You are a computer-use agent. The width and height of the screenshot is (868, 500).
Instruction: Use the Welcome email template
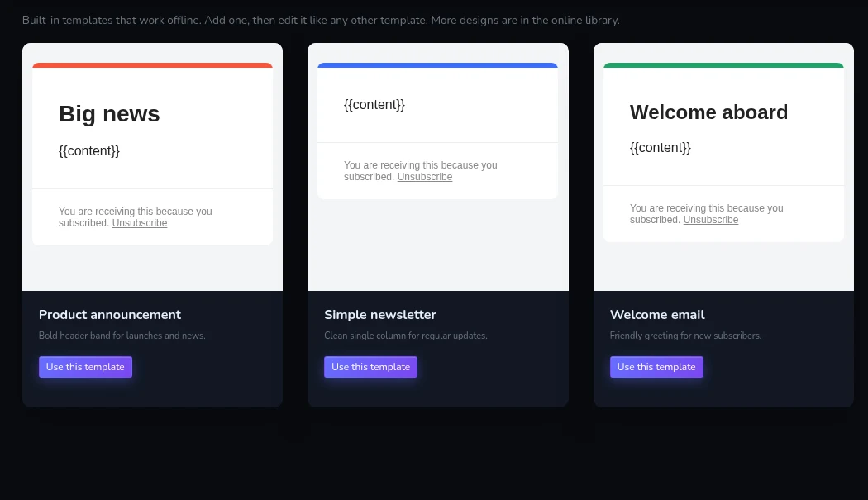coord(656,367)
